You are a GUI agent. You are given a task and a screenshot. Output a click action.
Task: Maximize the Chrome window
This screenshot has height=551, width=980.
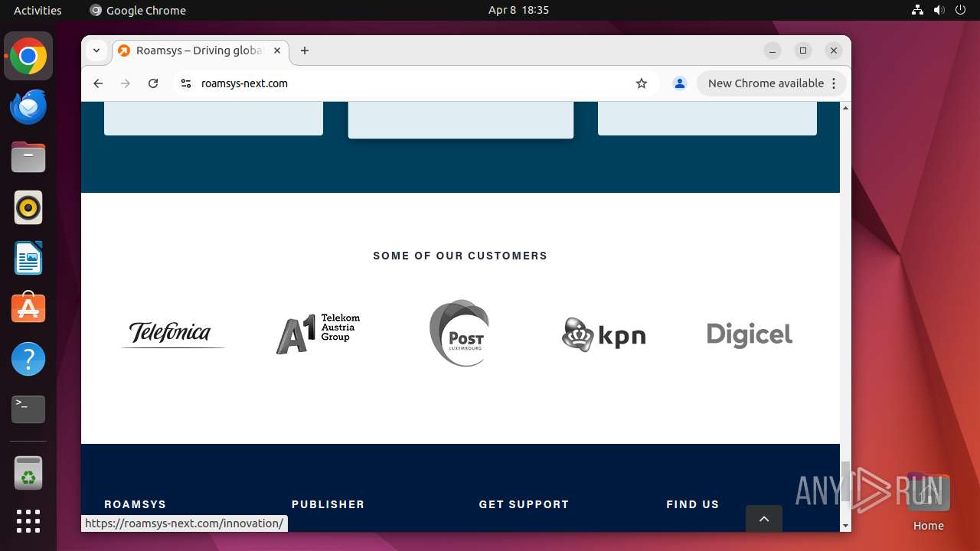[x=803, y=51]
